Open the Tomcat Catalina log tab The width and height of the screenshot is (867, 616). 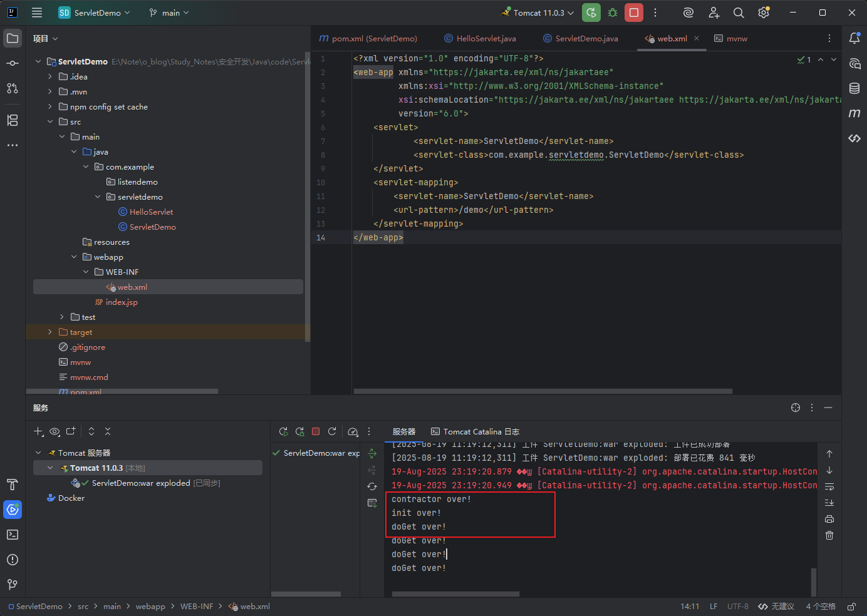pyautogui.click(x=475, y=431)
